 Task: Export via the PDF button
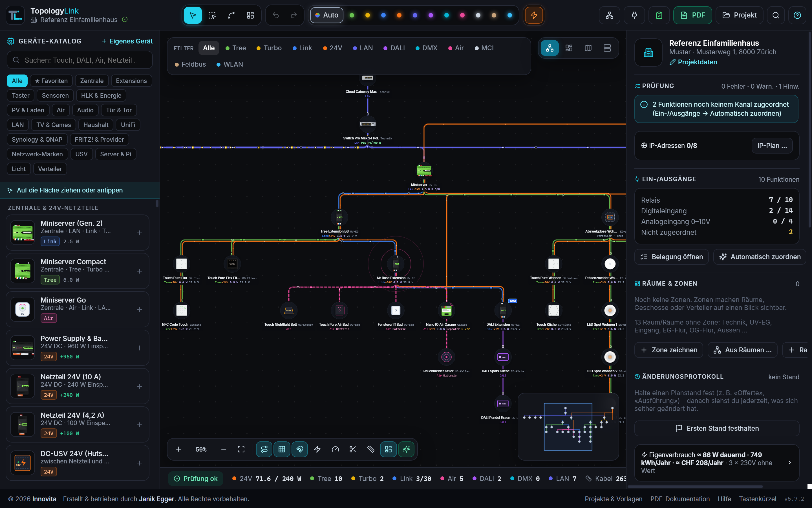(692, 16)
